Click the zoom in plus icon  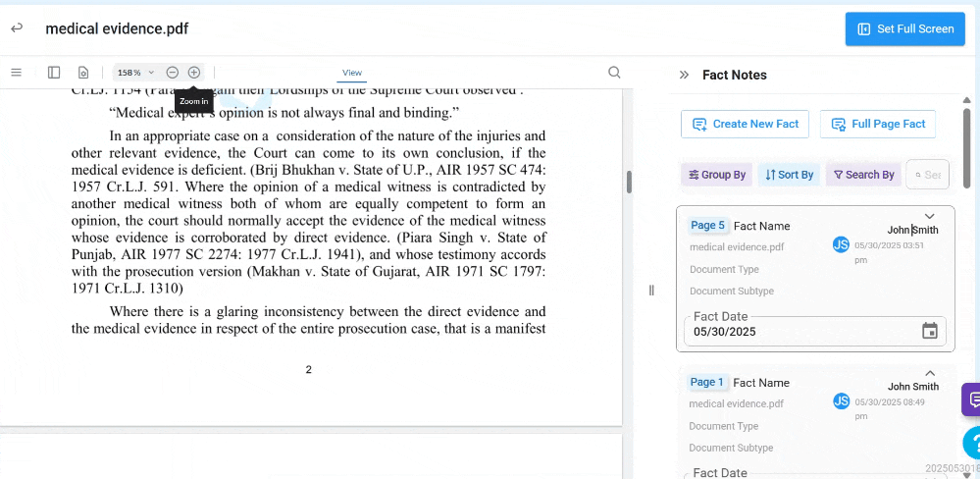click(194, 73)
